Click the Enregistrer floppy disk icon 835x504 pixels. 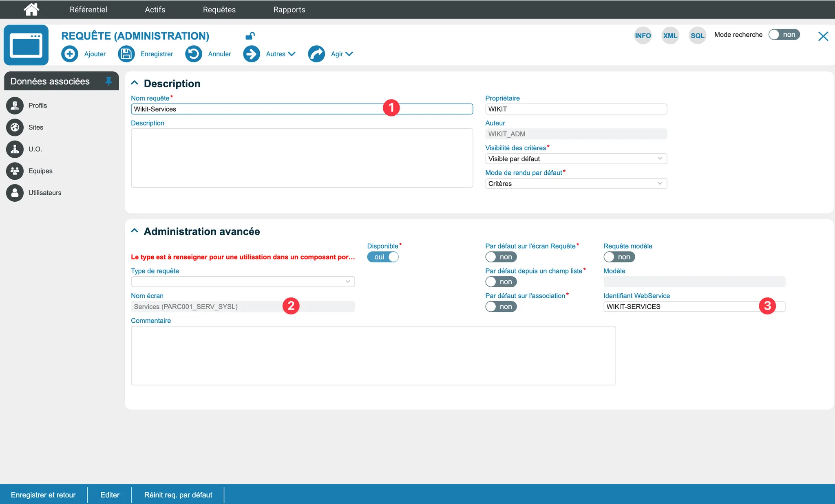click(126, 54)
